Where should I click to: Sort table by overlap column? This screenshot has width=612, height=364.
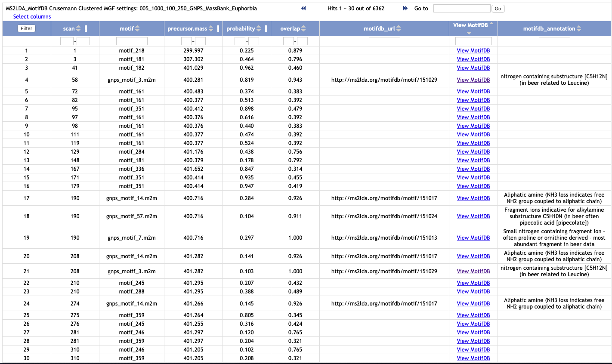click(x=303, y=29)
